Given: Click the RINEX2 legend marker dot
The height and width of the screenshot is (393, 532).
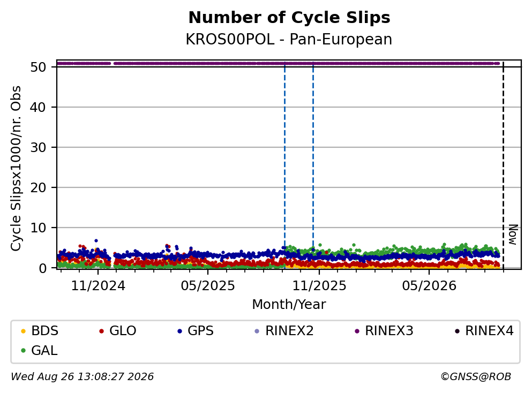Looking at the screenshot, I should (257, 331).
